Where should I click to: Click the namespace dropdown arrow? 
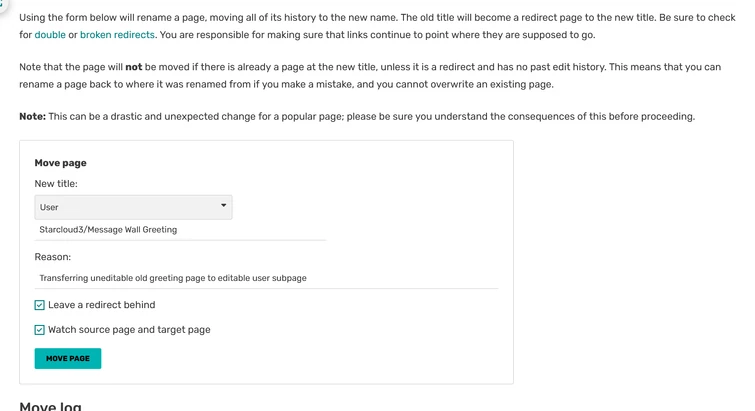223,206
